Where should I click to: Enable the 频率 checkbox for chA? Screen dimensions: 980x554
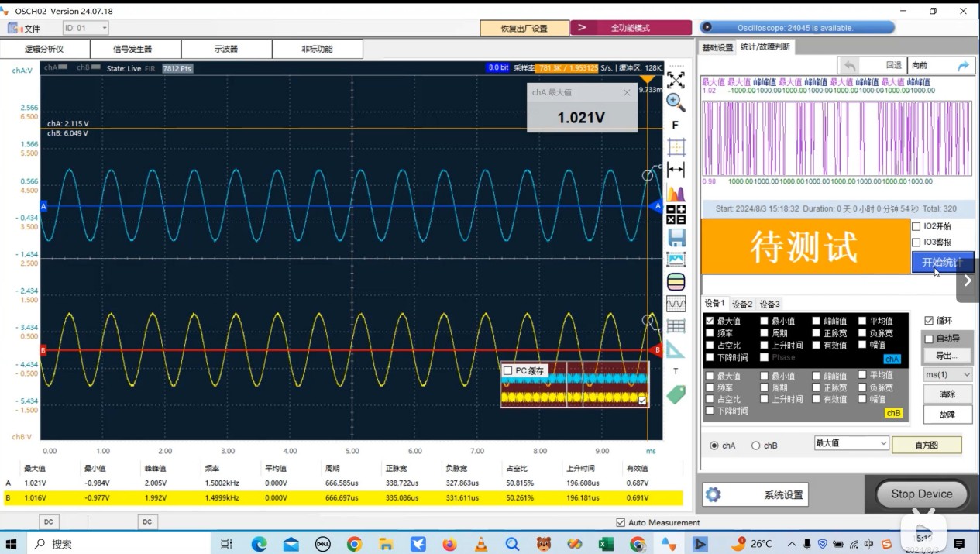(x=710, y=333)
